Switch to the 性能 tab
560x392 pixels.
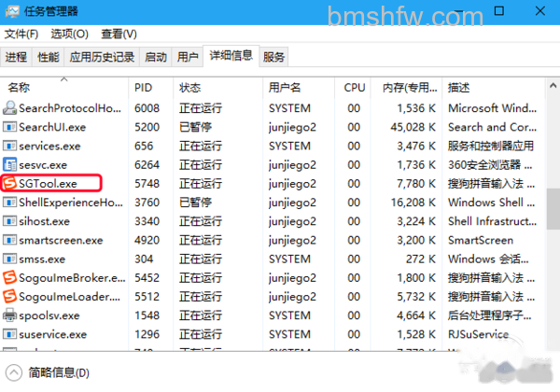[49, 57]
